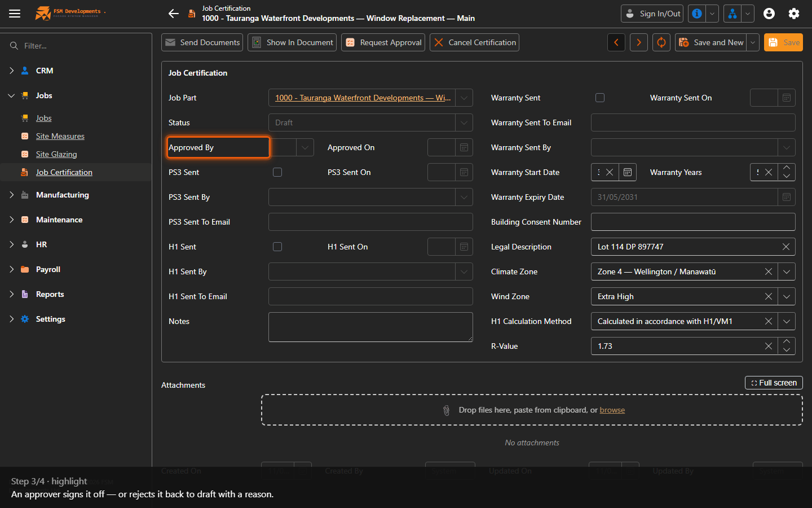Increase the R-Value with up arrow

[787, 341]
